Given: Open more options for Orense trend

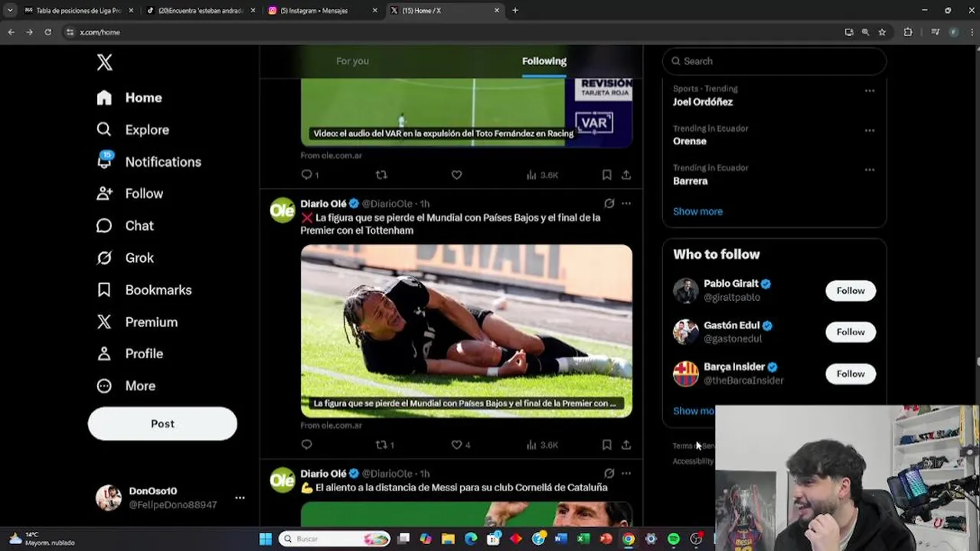Looking at the screenshot, I should [x=870, y=131].
